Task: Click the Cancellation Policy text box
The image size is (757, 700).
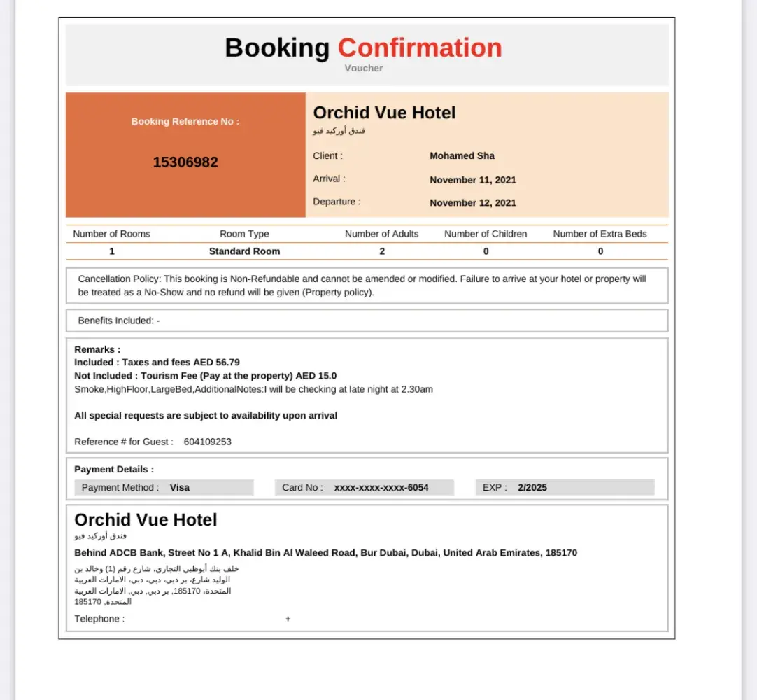Action: click(367, 286)
